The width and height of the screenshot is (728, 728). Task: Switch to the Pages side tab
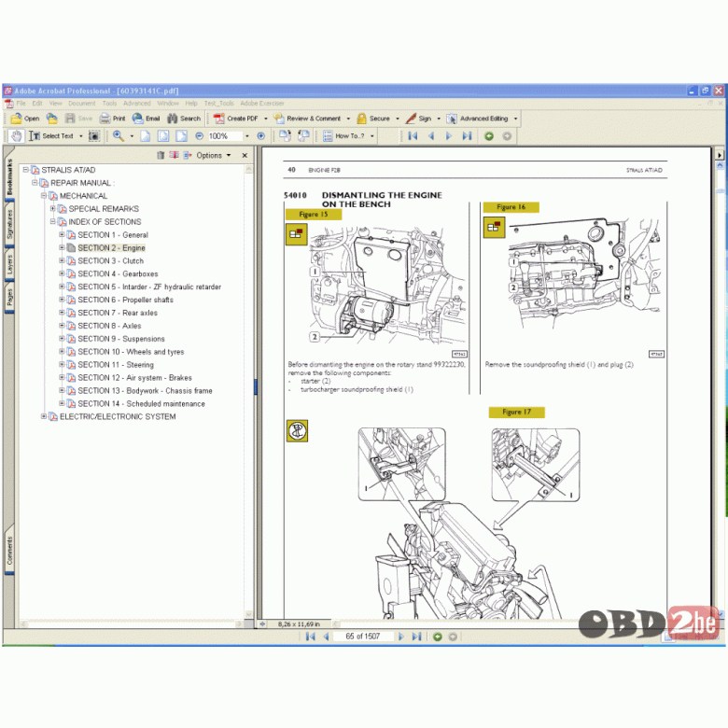[x=9, y=297]
